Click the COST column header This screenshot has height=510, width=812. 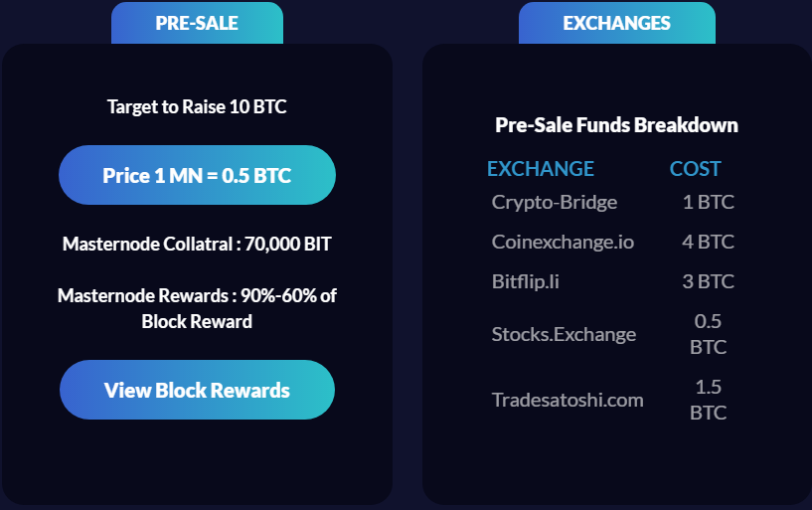coord(695,169)
